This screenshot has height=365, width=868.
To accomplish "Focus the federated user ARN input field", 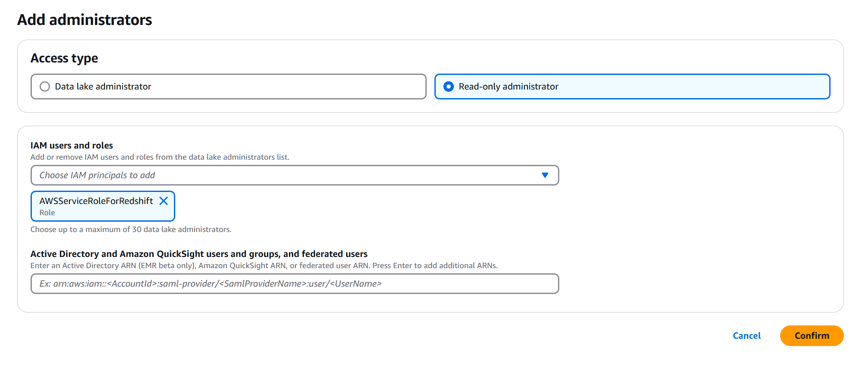I will (x=294, y=284).
